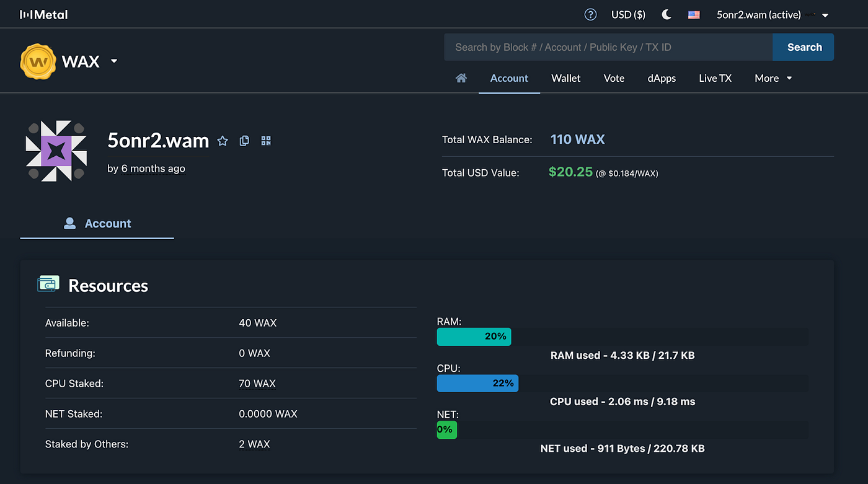
Task: Click "NET used - 911 Bytes / 220.78 KB"
Action: [x=622, y=448]
